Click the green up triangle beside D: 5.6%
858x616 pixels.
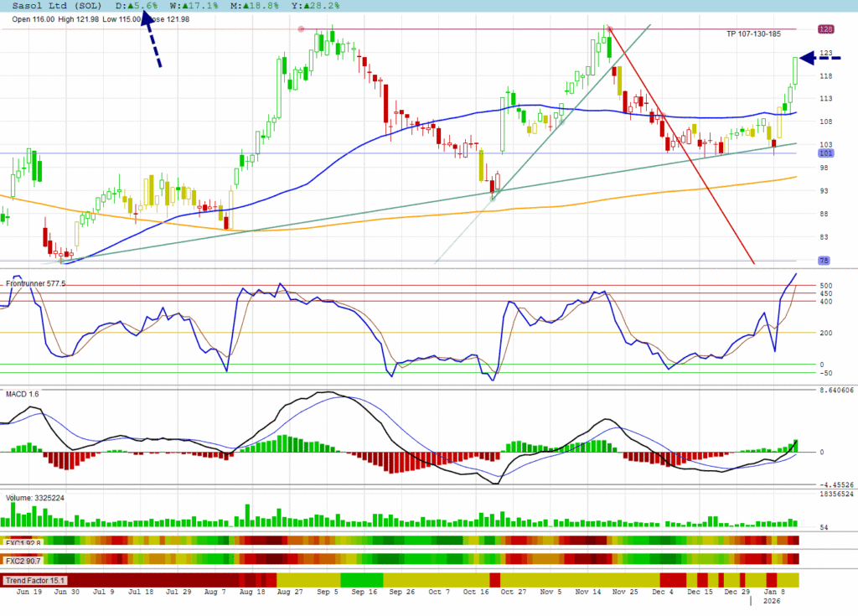(130, 6)
